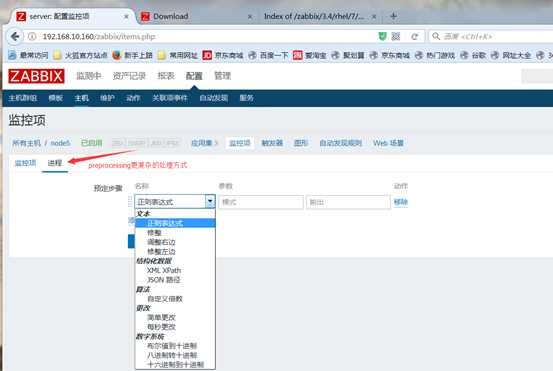This screenshot has height=371, width=553.
Task: Open the 聚划算 bookmark
Action: (348, 55)
